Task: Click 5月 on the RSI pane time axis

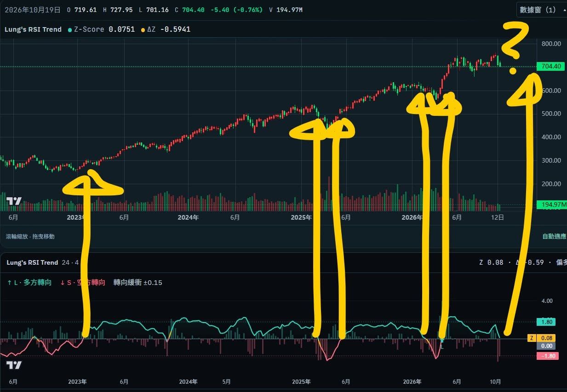Action: coord(227,381)
